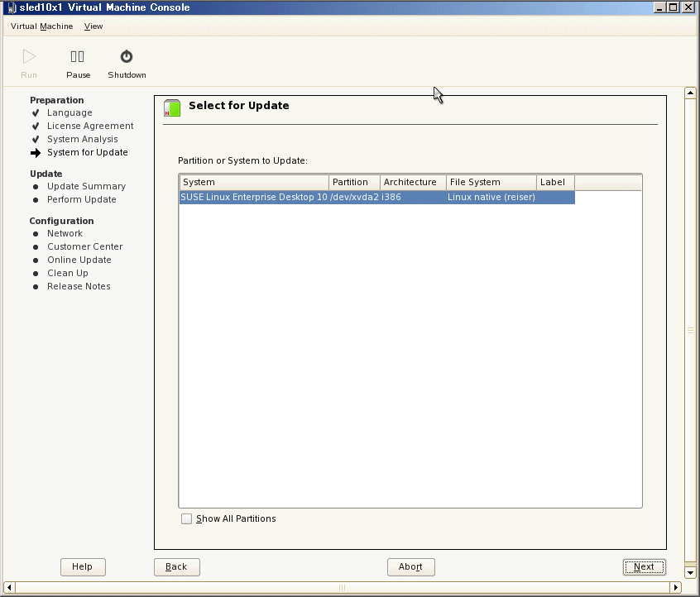Image resolution: width=700 pixels, height=597 pixels.
Task: Click the /dev/xvda2 partition cell
Action: 354,198
